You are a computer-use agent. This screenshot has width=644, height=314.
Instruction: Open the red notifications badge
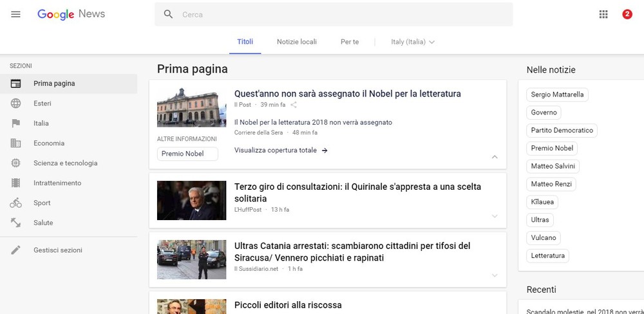pyautogui.click(x=627, y=14)
